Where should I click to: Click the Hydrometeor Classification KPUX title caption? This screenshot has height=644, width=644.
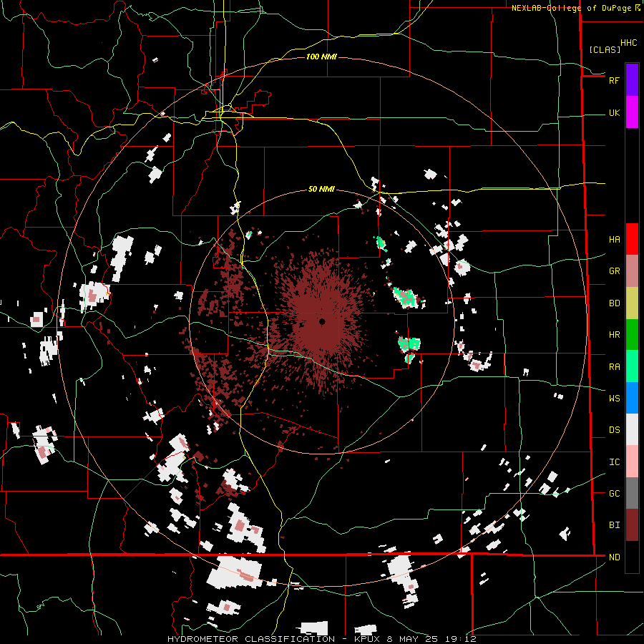[x=321, y=639]
